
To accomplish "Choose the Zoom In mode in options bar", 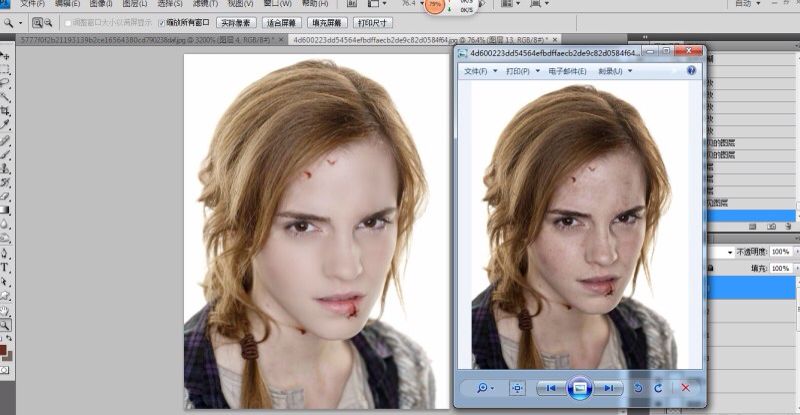I will [37, 22].
